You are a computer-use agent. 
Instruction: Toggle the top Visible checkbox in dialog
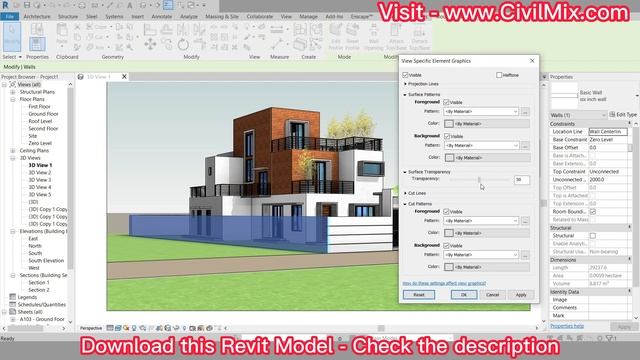[x=405, y=75]
